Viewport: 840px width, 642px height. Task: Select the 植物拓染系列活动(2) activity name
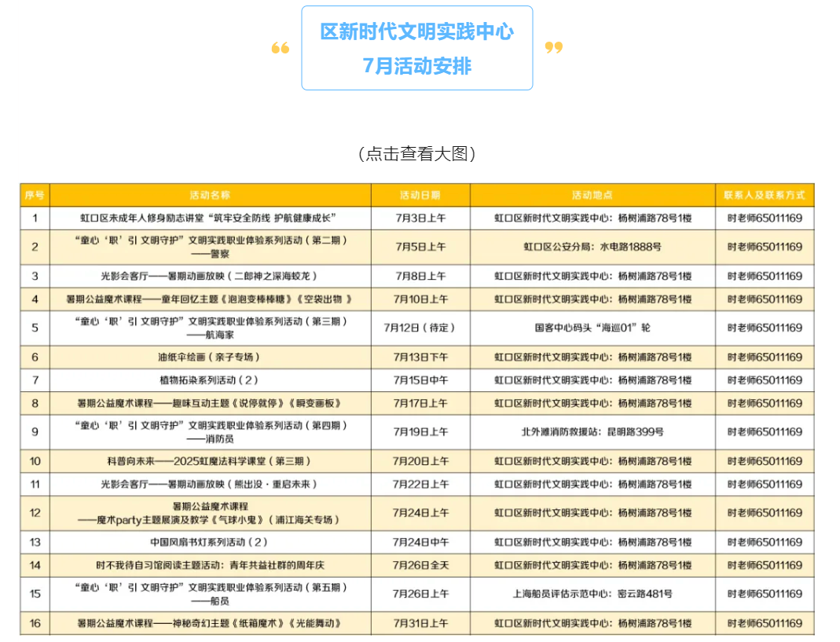[x=209, y=380]
